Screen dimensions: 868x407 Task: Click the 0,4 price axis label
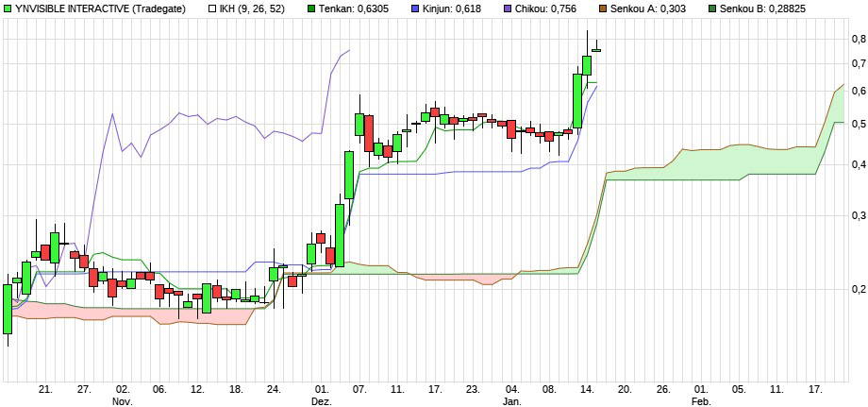tap(859, 164)
